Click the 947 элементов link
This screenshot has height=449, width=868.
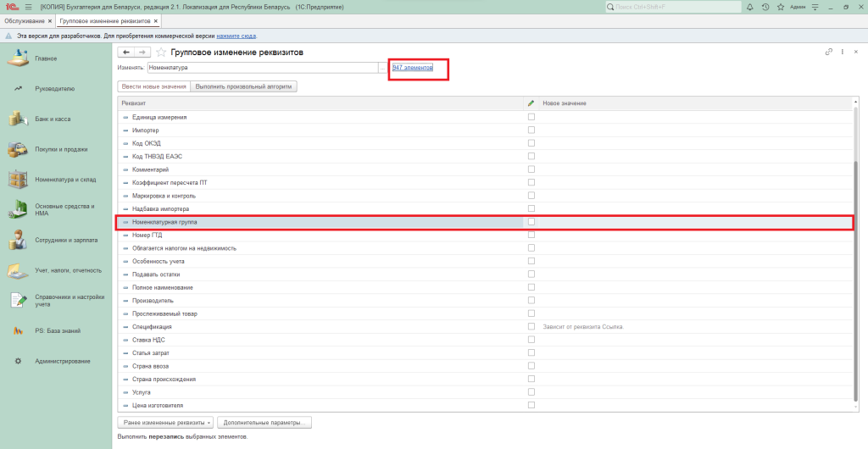click(x=413, y=68)
